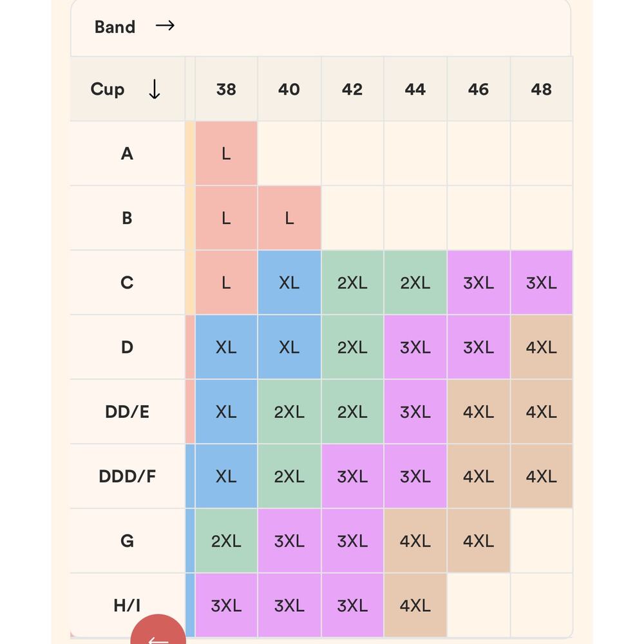Select band size 38 column header
This screenshot has height=644, width=644.
(x=226, y=89)
